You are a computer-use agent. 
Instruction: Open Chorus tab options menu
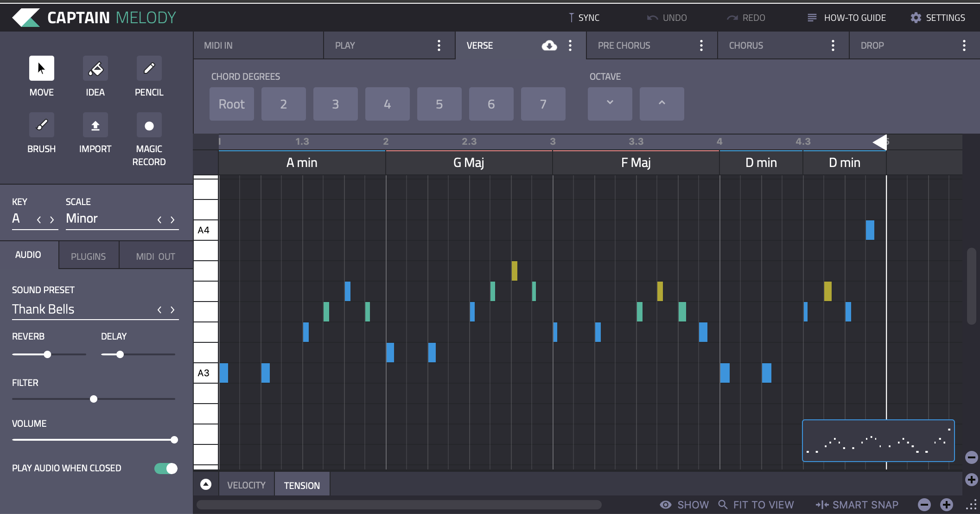coord(833,45)
